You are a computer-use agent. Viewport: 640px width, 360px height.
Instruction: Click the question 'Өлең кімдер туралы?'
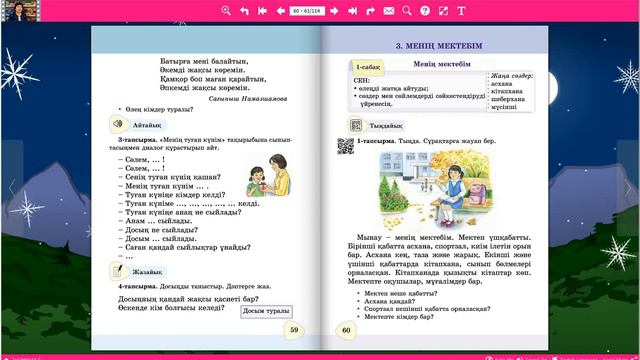[x=159, y=109]
